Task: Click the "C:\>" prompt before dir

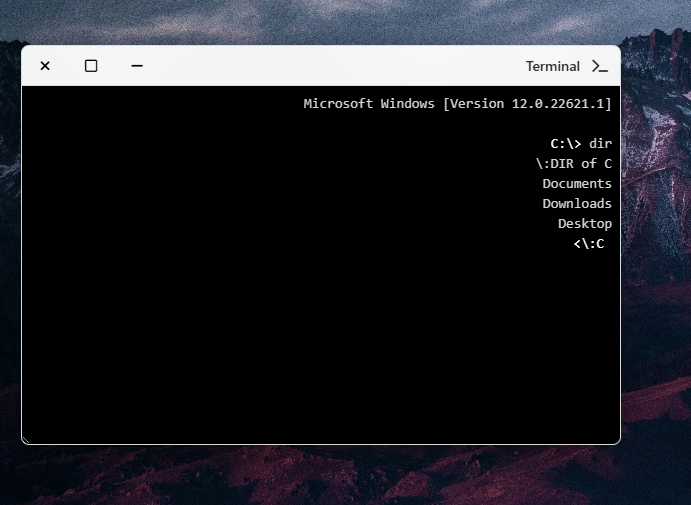Action: [566, 144]
